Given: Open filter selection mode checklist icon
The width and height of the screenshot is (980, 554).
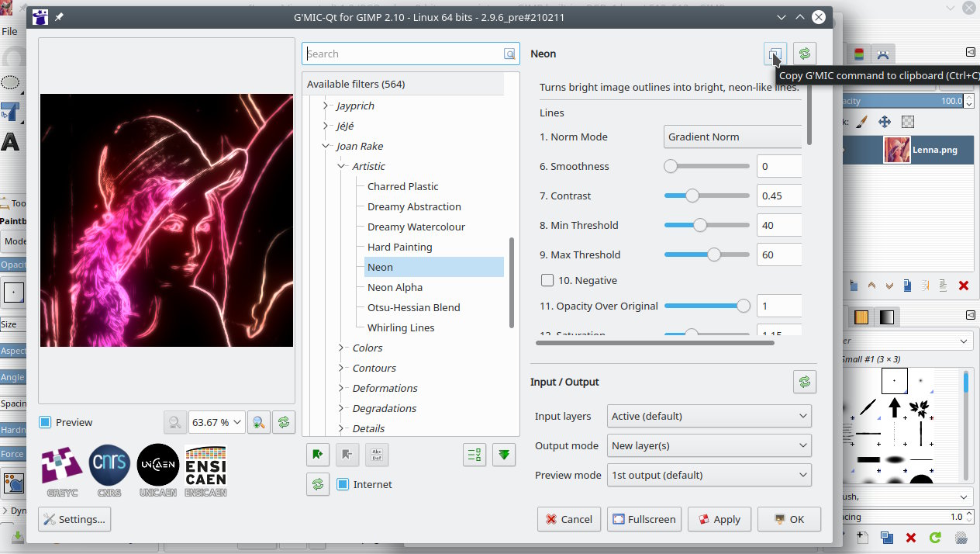Looking at the screenshot, I should pyautogui.click(x=474, y=455).
